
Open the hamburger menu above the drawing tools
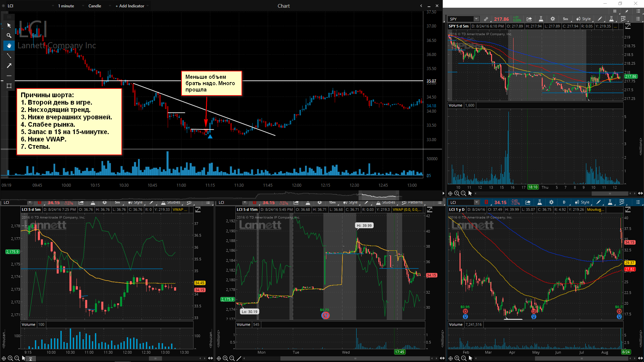click(x=9, y=17)
